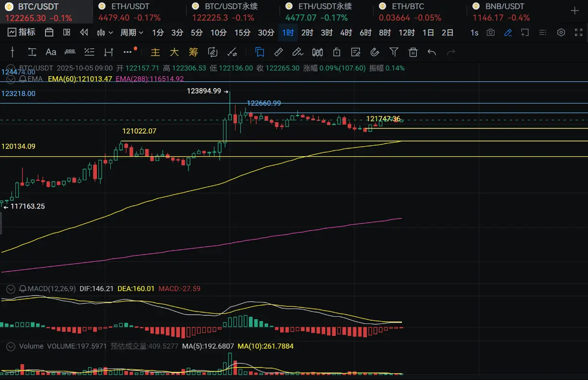The width and height of the screenshot is (588, 380).
Task: Collapse the BTC/USDT info row chevron
Action: (11, 68)
